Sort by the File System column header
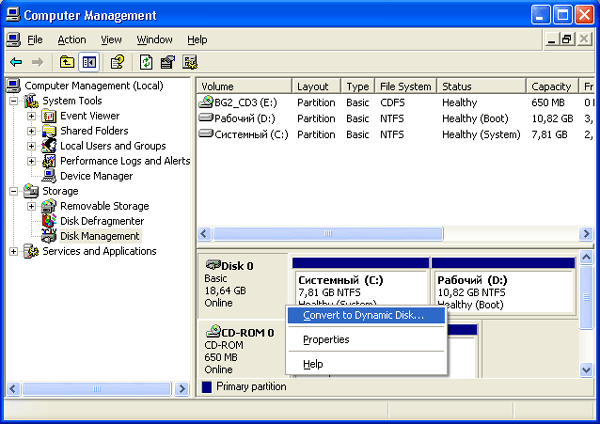Screen dimensions: 600x424 pos(406,86)
